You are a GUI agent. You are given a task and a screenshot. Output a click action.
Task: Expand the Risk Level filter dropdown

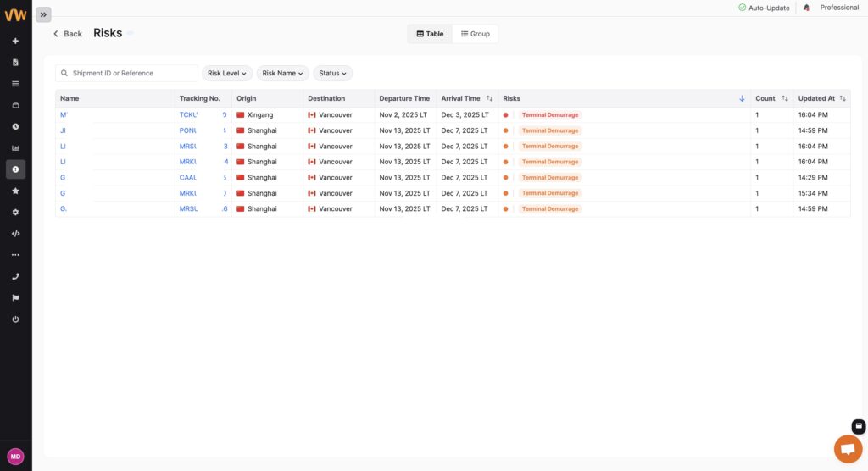tap(227, 73)
